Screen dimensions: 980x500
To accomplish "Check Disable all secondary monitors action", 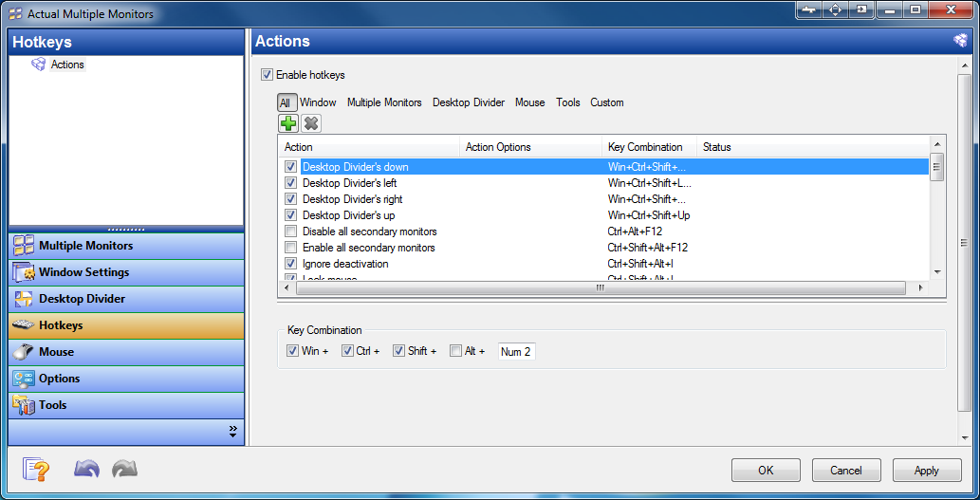I will (x=290, y=231).
